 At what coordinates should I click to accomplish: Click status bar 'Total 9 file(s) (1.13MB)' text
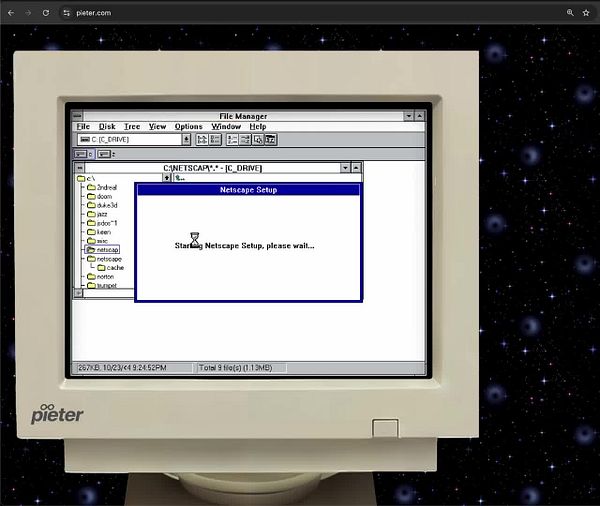(x=235, y=368)
